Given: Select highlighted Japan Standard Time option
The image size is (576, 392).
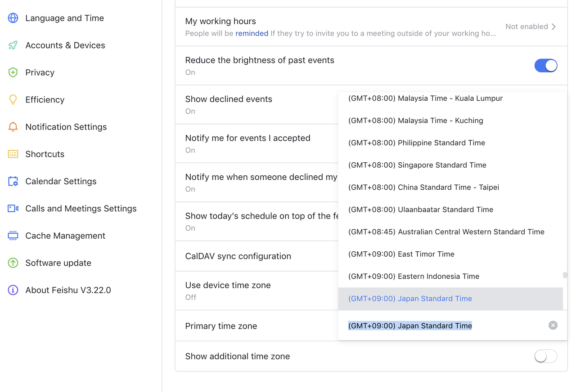Looking at the screenshot, I should click(450, 298).
